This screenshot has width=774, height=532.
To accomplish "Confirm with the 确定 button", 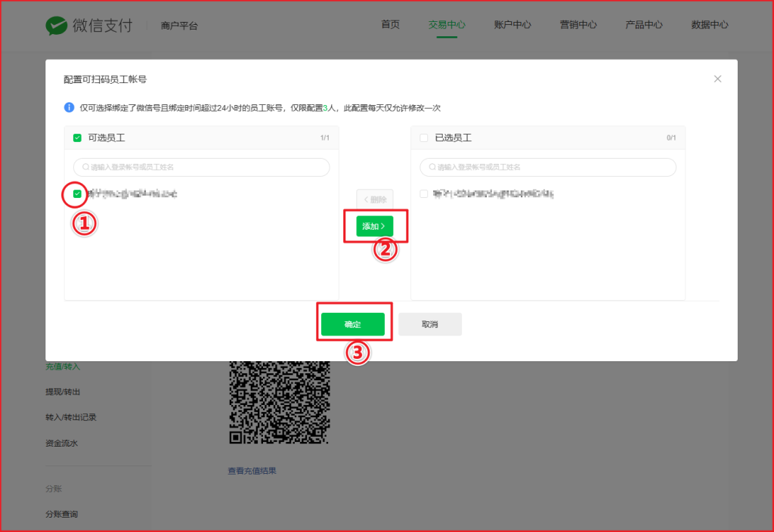I will (353, 324).
